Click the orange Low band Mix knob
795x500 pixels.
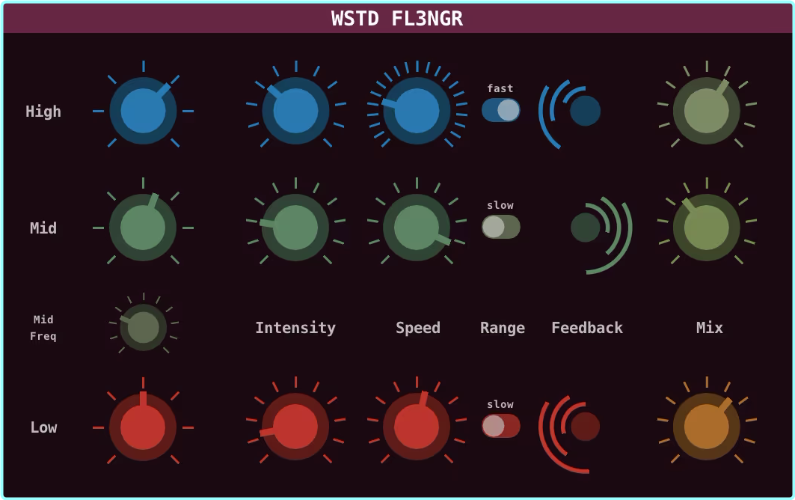pos(707,427)
